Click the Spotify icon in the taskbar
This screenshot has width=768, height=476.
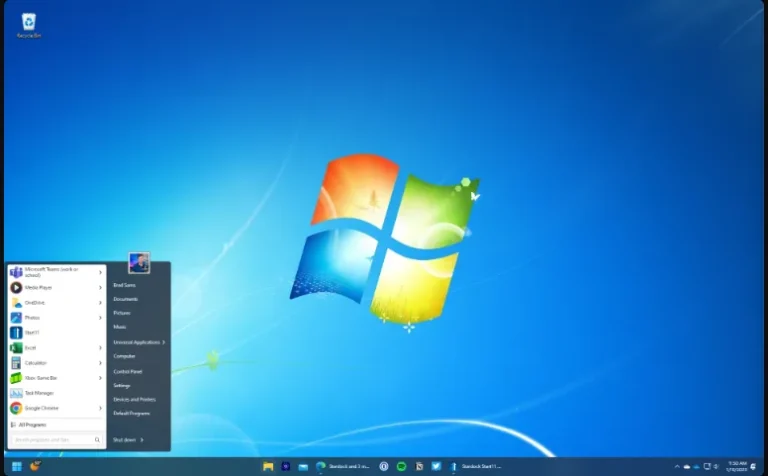point(401,466)
